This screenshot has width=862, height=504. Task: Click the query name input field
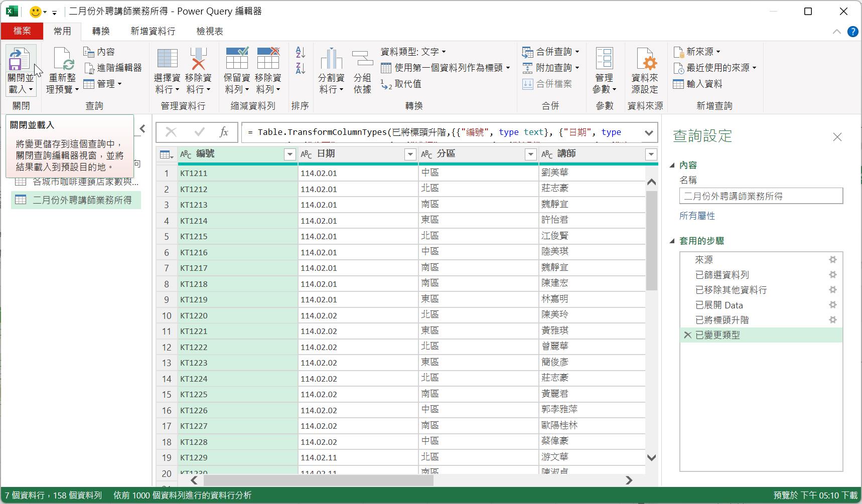[x=761, y=196]
